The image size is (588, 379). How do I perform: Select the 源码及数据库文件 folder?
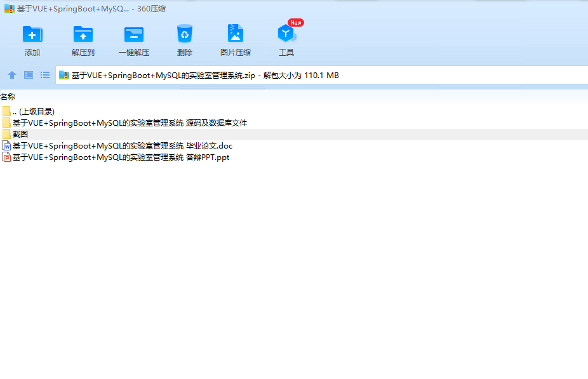(294, 123)
